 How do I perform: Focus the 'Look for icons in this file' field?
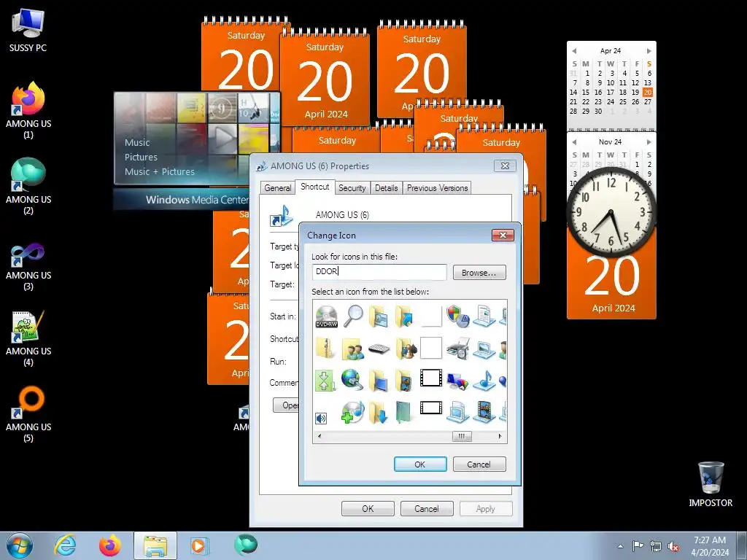pyautogui.click(x=379, y=272)
